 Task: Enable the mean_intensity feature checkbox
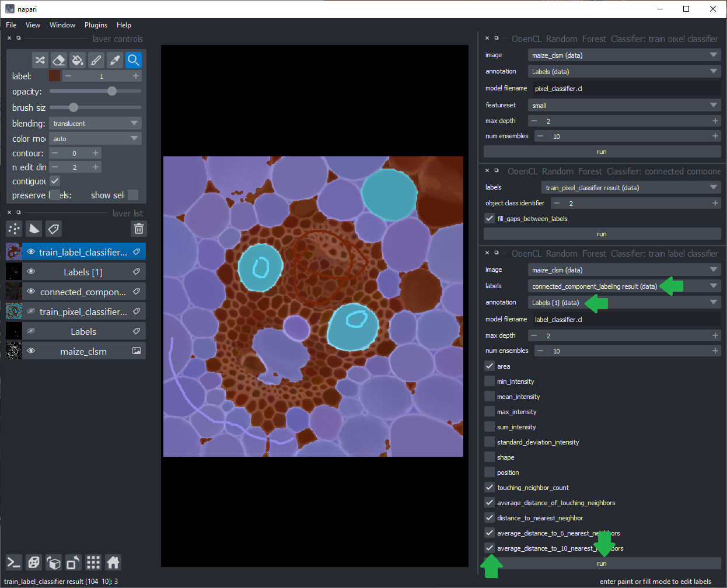[490, 397]
